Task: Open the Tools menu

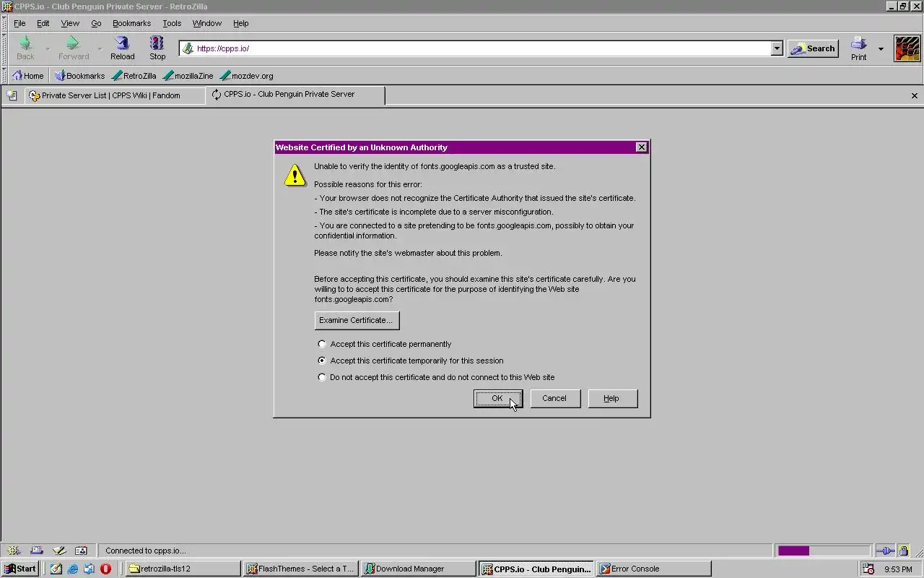Action: coord(172,23)
